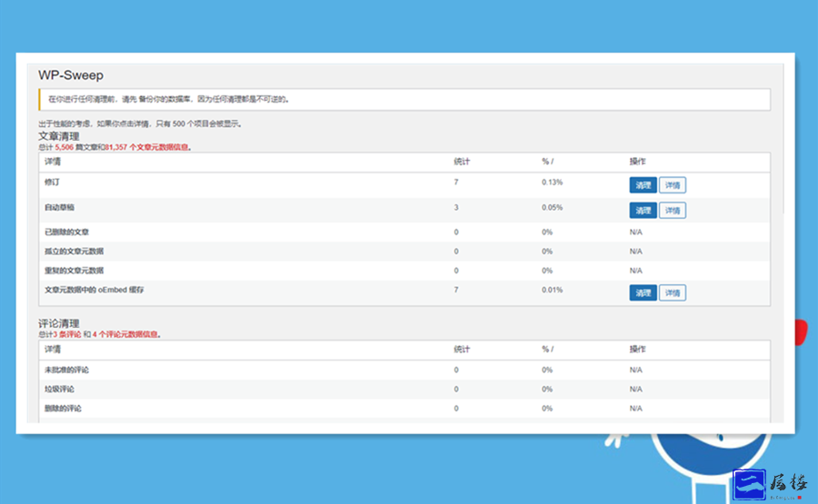
Task: Click the 未批准的评论 row label
Action: (x=66, y=370)
